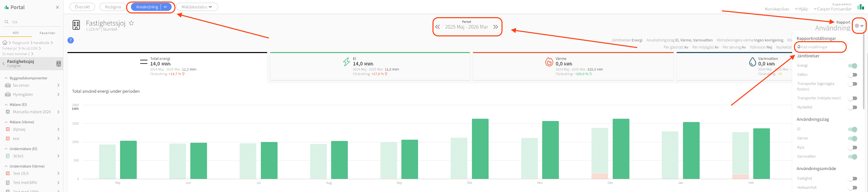This screenshot has width=868, height=192.
Task: Open 31 mars nummer 2 breadcrumb
Action: click(x=16, y=54)
